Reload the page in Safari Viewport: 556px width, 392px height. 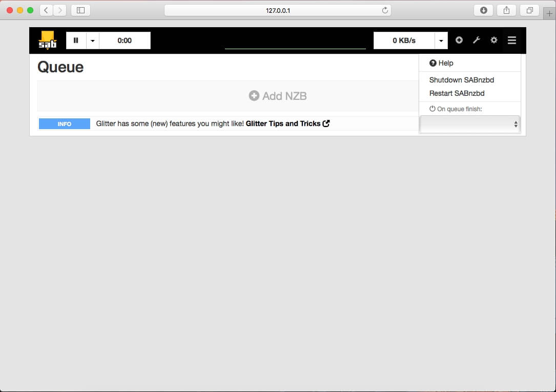(385, 10)
